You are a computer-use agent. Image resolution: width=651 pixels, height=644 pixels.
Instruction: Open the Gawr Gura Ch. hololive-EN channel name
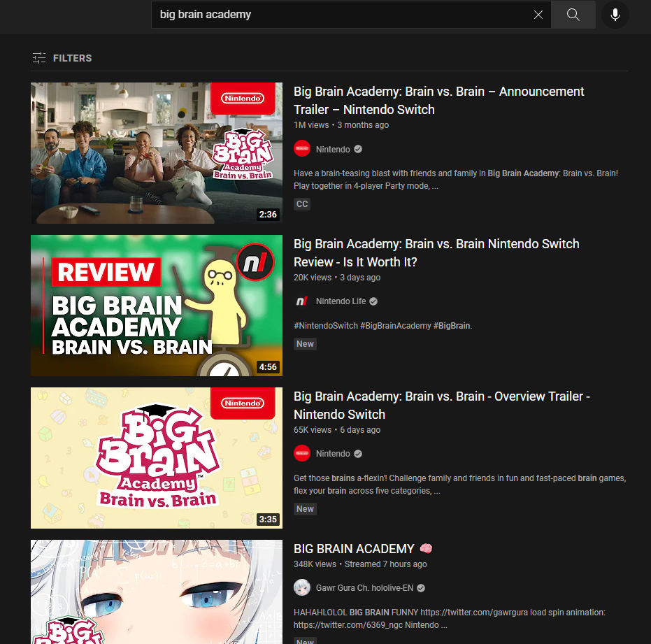pyautogui.click(x=364, y=588)
